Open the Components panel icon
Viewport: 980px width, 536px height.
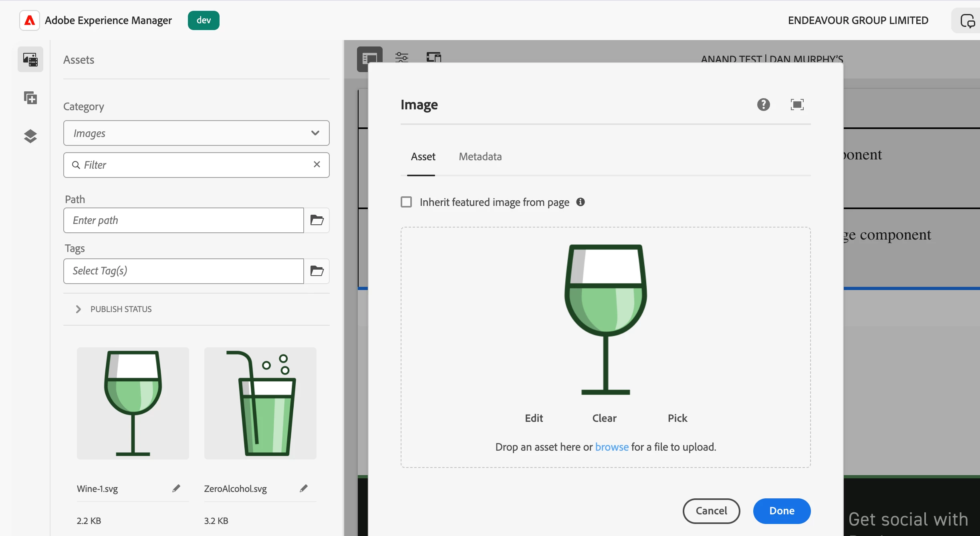coord(30,98)
